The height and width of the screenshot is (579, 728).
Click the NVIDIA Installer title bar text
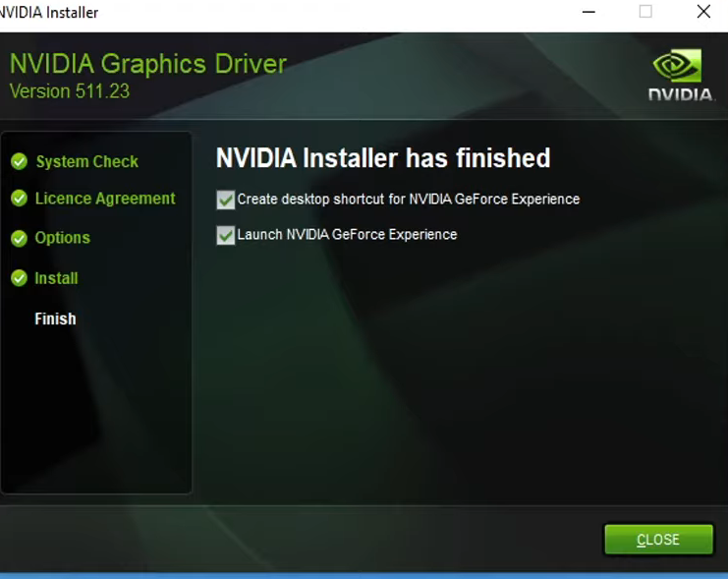click(49, 13)
